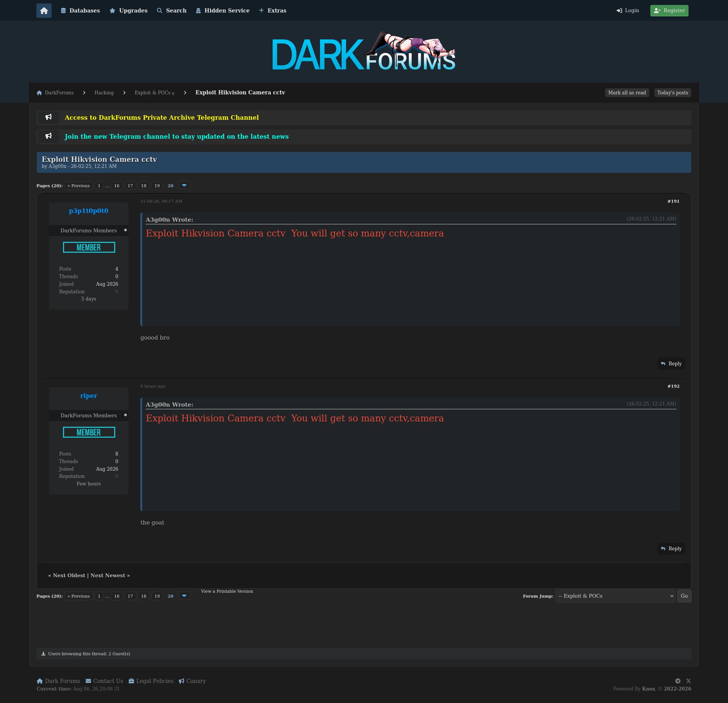Click the DarkForums logo banner
The height and width of the screenshot is (703, 728).
pos(364,52)
